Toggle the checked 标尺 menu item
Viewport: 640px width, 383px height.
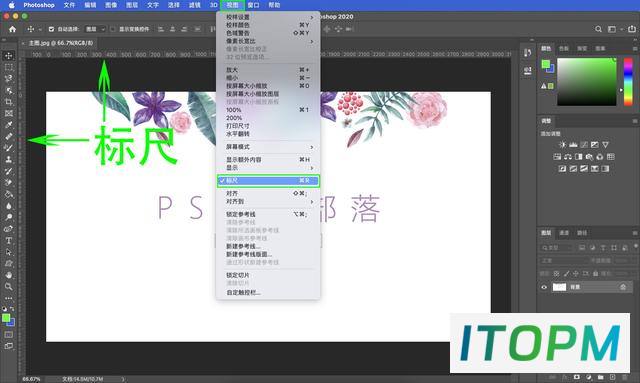[x=268, y=180]
